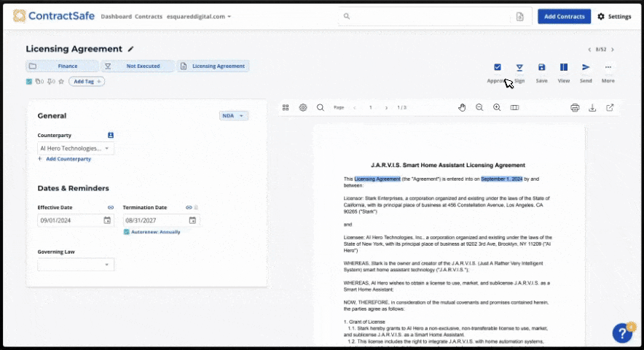Go to the previous contract arrow
The height and width of the screenshot is (350, 644).
[589, 50]
